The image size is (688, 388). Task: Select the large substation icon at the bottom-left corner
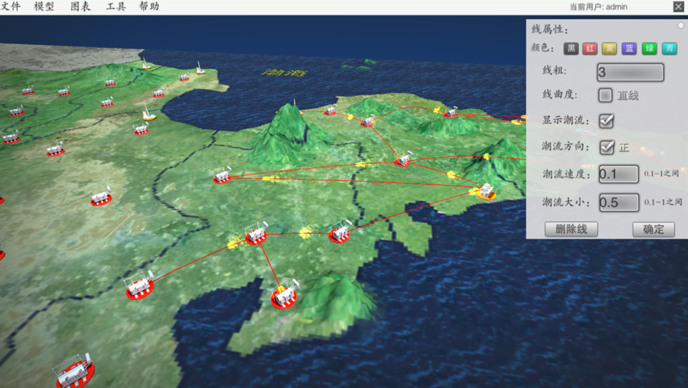[75, 371]
